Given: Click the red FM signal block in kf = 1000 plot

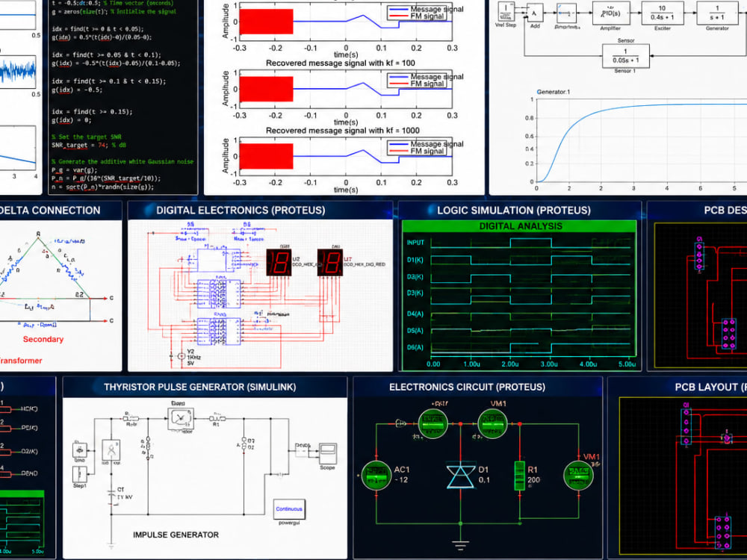Looking at the screenshot, I should click(x=266, y=156).
